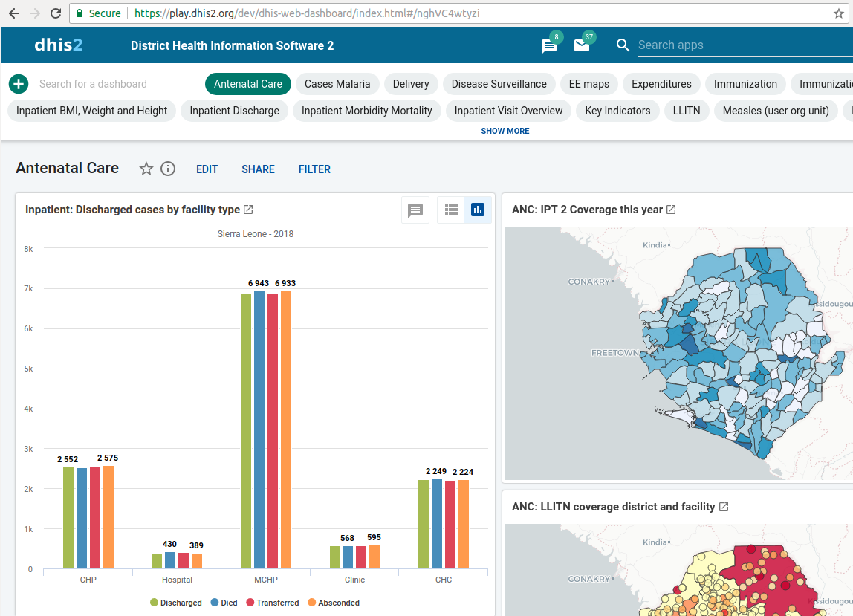Select the Cases Malaria dashboard chip
Screen dimensions: 853x616
337,84
